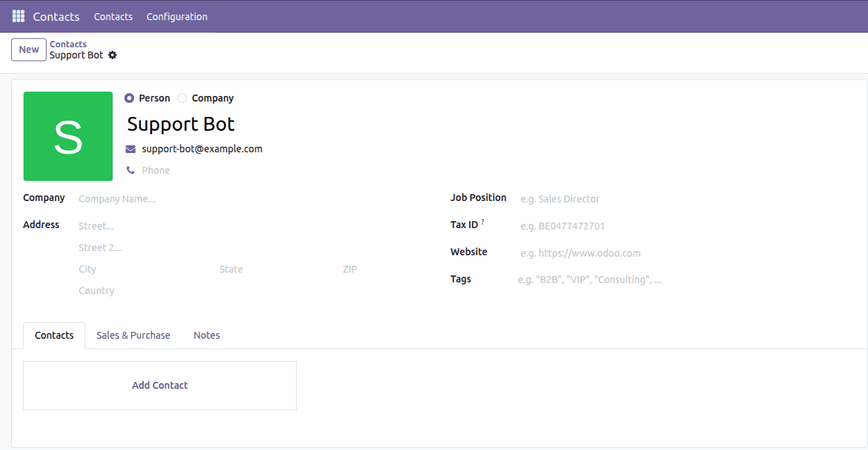868x450 pixels.
Task: Switch to the Sales & Purchase tab
Action: click(x=133, y=335)
